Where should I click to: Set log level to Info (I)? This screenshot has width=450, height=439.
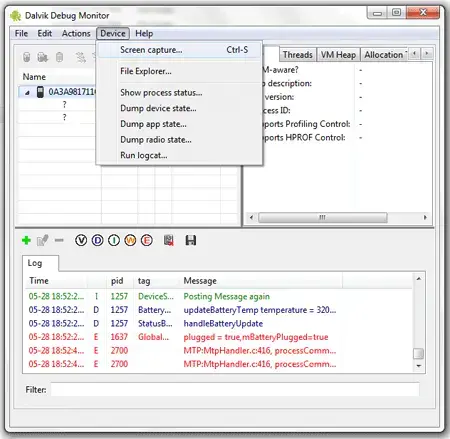point(114,240)
